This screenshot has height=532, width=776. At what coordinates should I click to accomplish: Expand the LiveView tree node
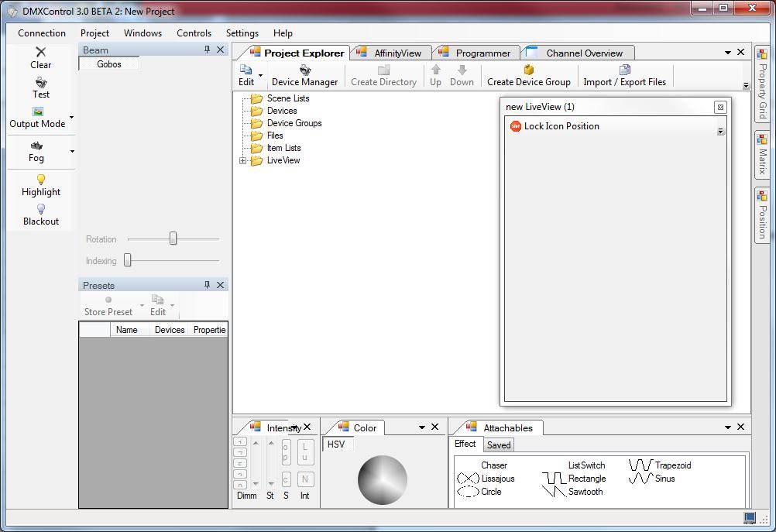243,160
